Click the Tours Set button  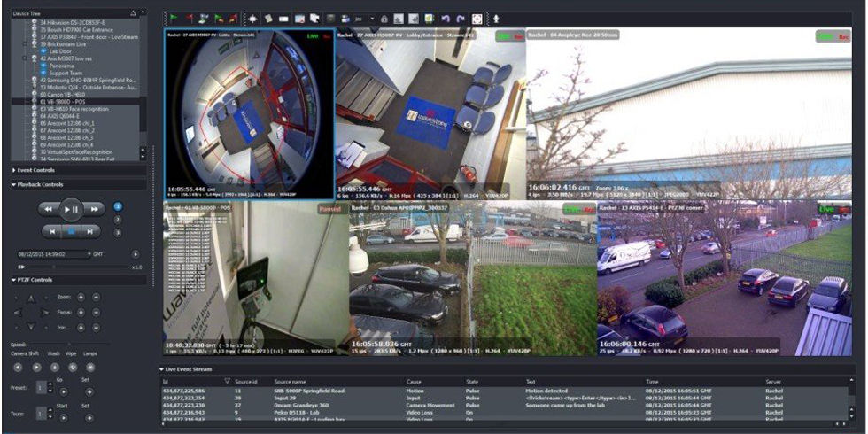point(89,417)
